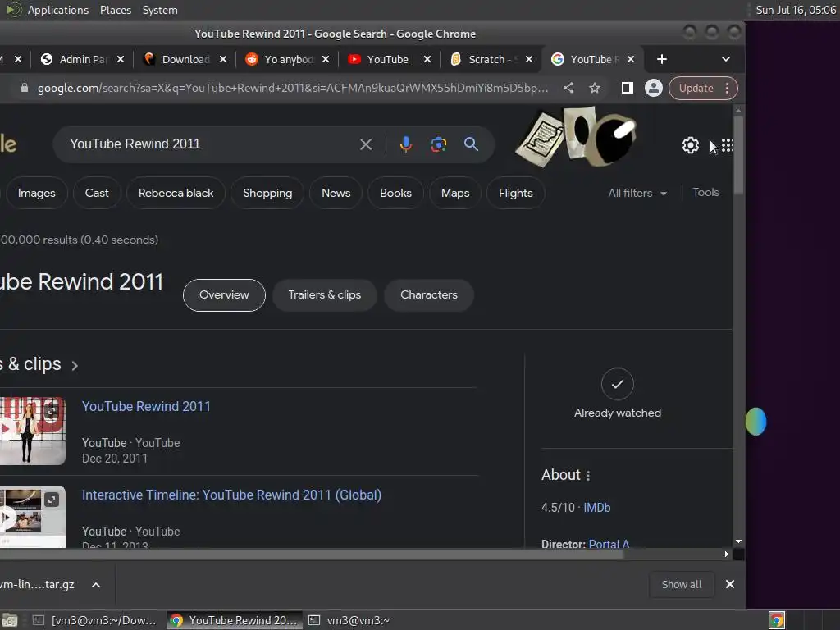840x630 pixels.
Task: Open the System menu
Action: click(160, 10)
